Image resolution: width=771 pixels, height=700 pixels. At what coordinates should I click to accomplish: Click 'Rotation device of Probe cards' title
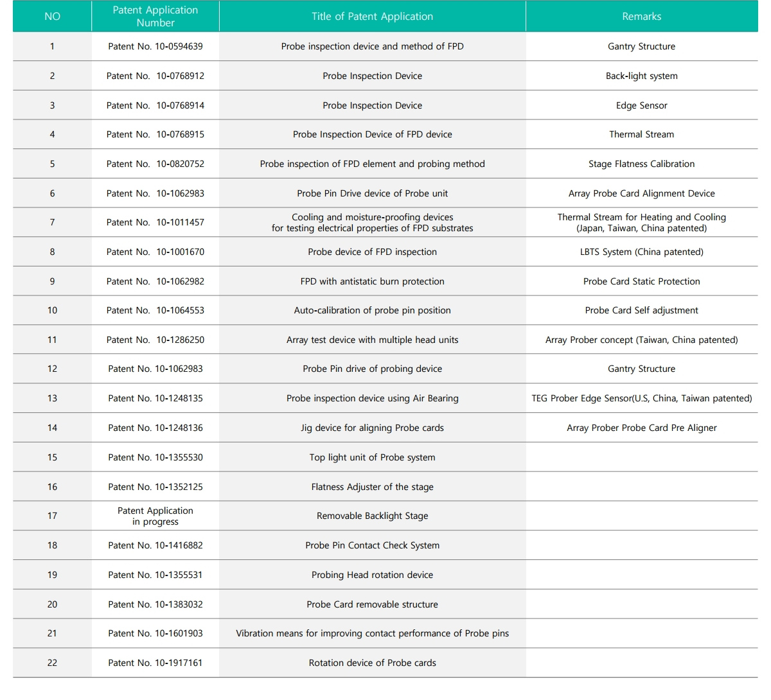click(x=372, y=663)
